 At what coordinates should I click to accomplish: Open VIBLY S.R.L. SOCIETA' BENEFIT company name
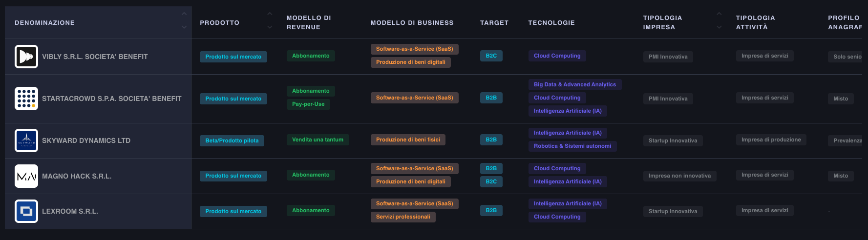pos(95,57)
